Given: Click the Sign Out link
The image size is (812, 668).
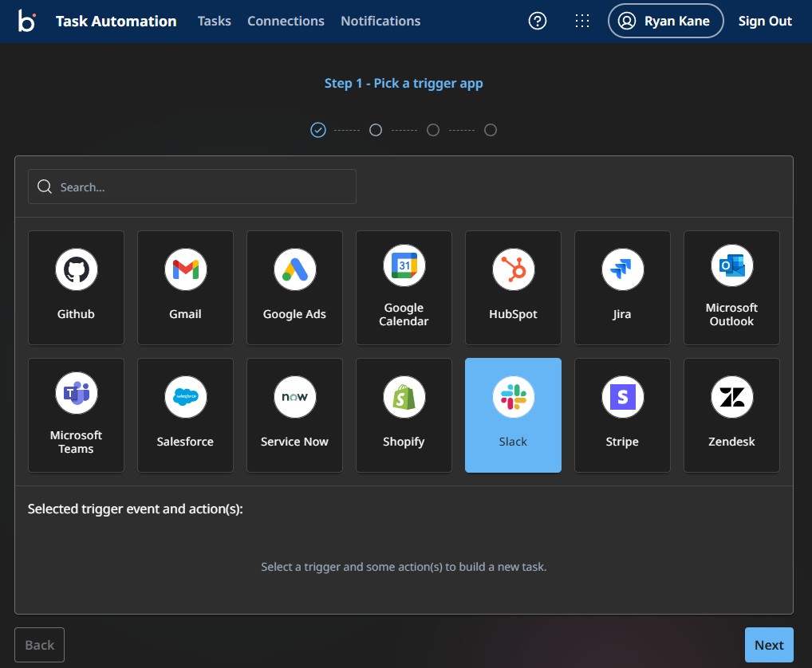Looking at the screenshot, I should pos(765,21).
